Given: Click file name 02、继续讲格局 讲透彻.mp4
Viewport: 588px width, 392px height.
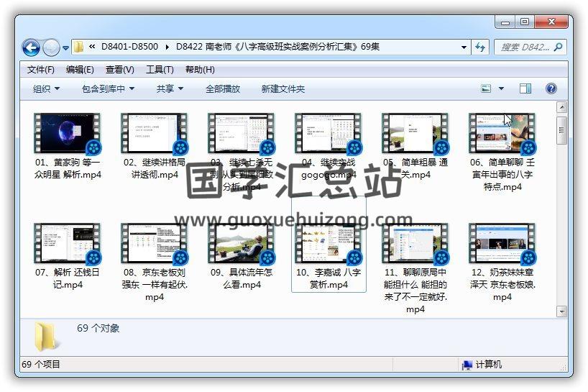Looking at the screenshot, I should [x=155, y=168].
